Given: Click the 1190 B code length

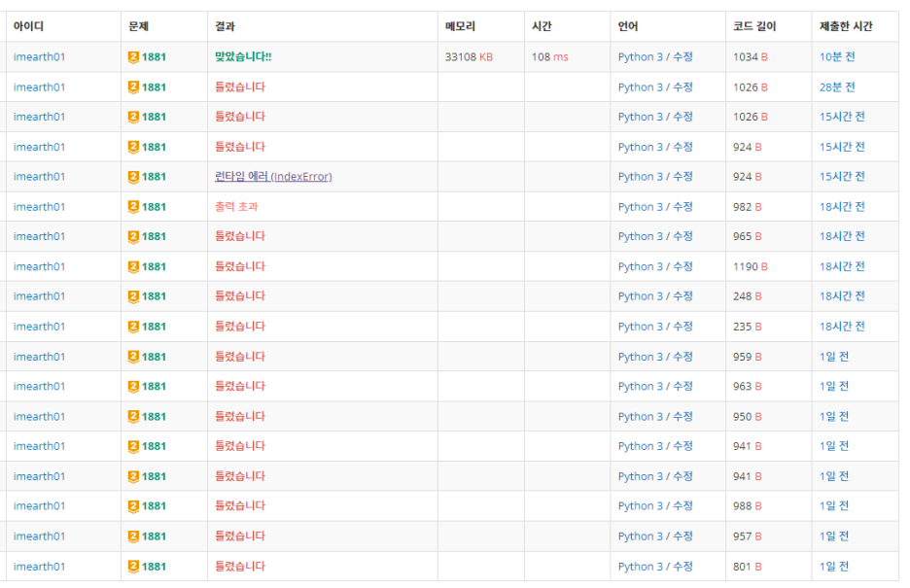Looking at the screenshot, I should click(x=751, y=266).
